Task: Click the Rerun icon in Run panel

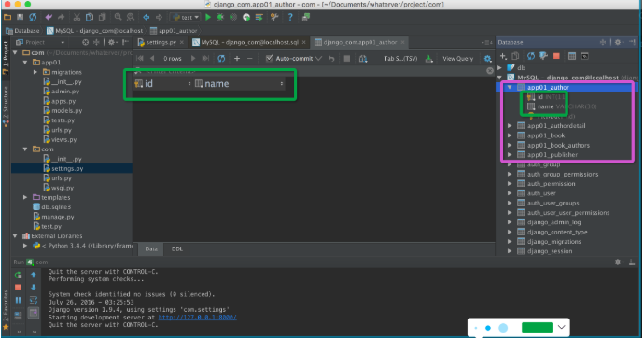Action: pyautogui.click(x=18, y=275)
